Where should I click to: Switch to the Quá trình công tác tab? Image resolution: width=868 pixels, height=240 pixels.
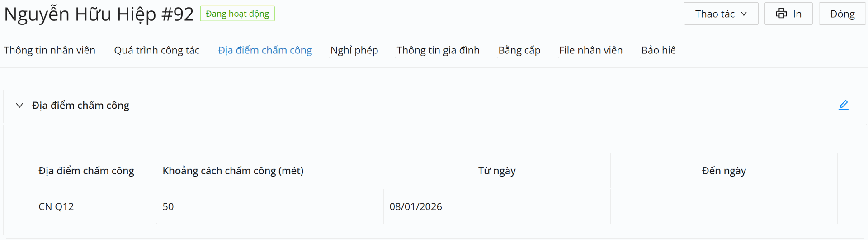pyautogui.click(x=156, y=50)
